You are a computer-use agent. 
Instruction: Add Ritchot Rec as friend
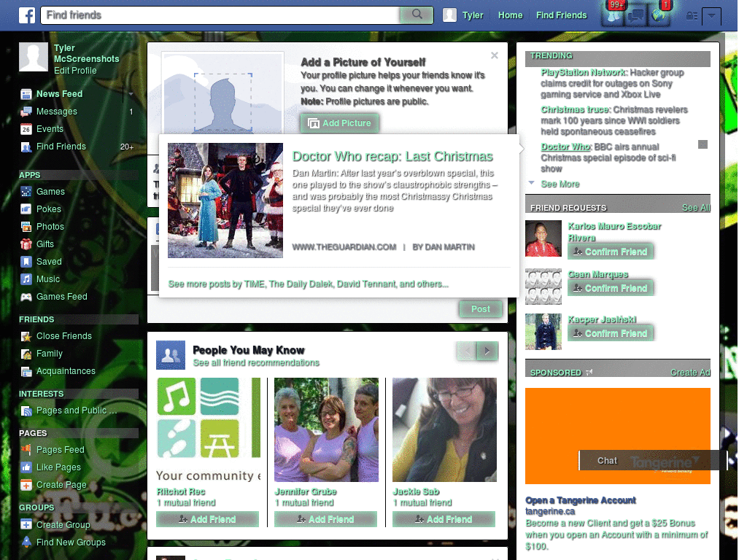tap(207, 519)
